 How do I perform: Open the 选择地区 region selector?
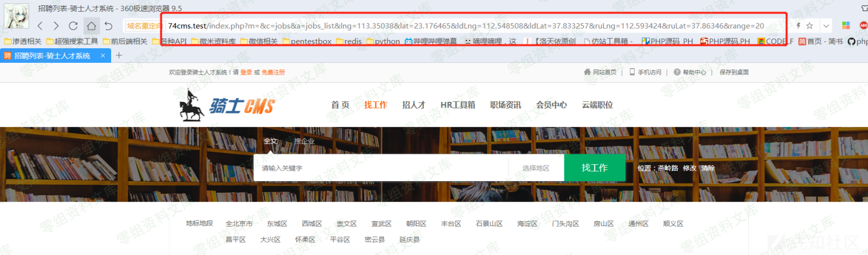pyautogui.click(x=535, y=168)
